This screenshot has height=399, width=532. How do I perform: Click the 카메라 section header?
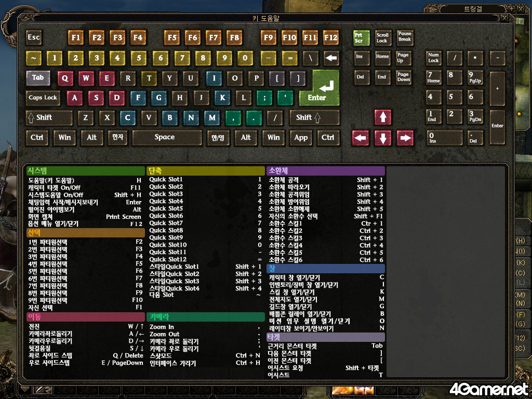206,317
